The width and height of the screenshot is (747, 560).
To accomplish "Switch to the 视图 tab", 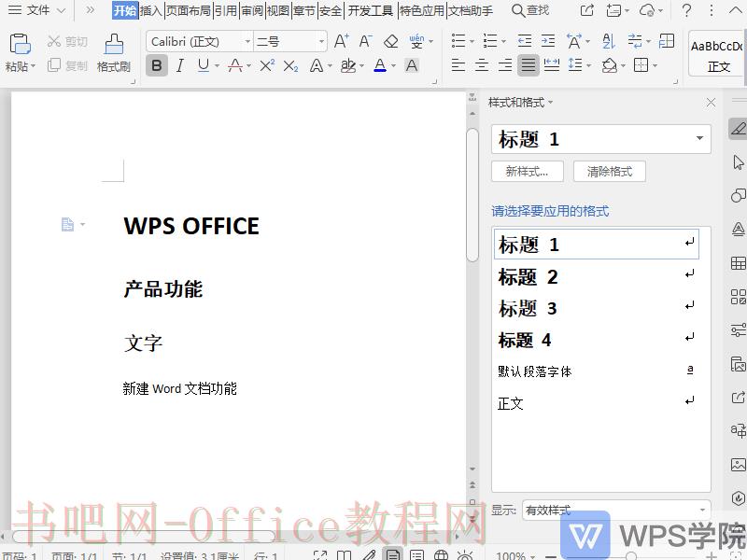I will [x=277, y=10].
